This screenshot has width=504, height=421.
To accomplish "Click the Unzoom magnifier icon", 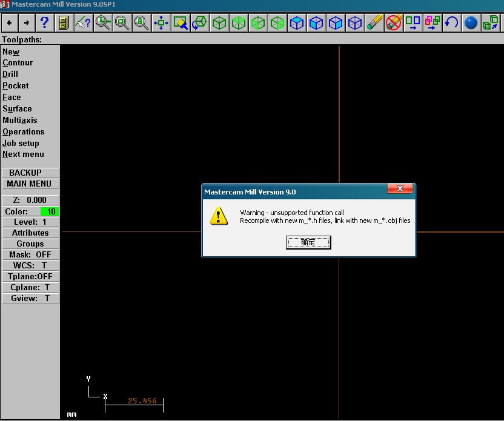I will click(122, 23).
